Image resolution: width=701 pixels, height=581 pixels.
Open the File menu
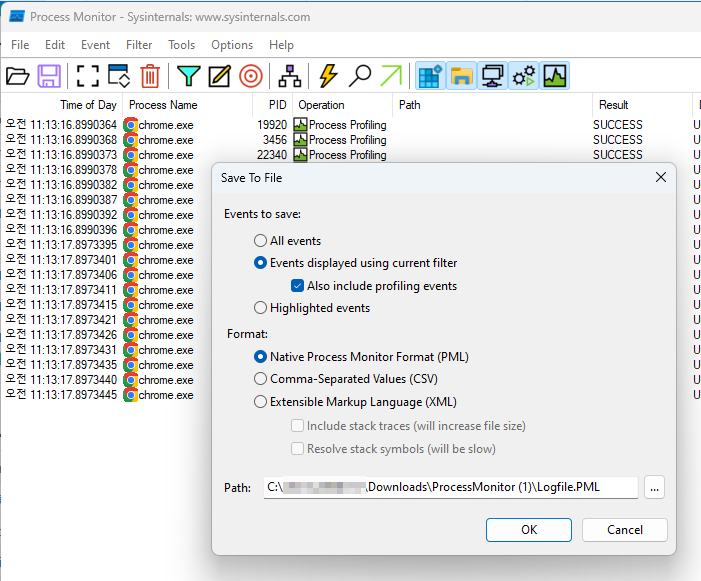20,45
